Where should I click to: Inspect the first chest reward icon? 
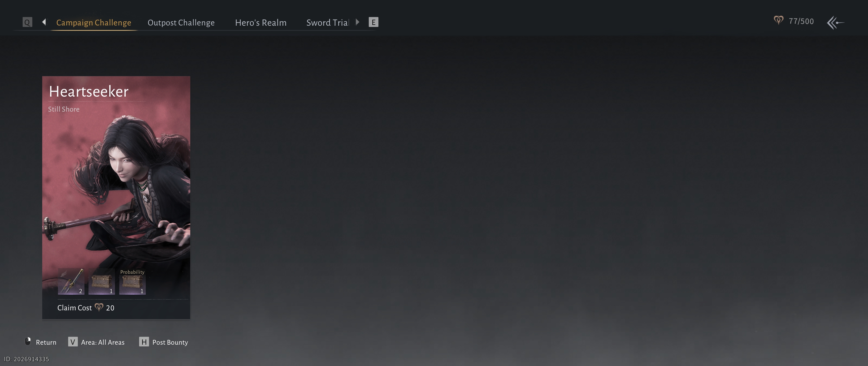pos(101,281)
